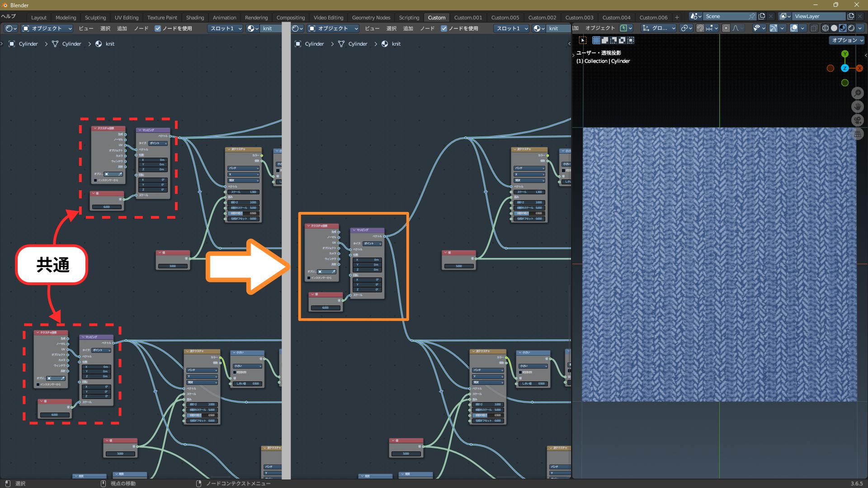This screenshot has height=488, width=868.
Task: Toggle snapping magnet in viewport
Action: [700, 28]
